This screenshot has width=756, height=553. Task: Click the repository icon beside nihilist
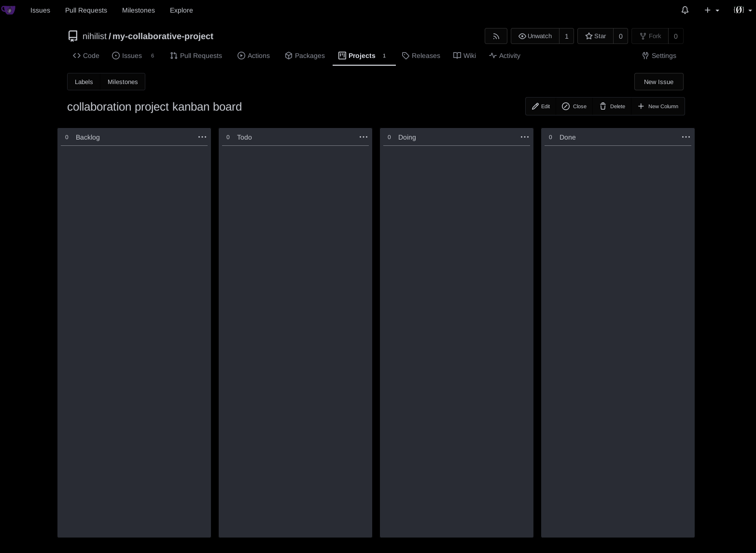[73, 36]
